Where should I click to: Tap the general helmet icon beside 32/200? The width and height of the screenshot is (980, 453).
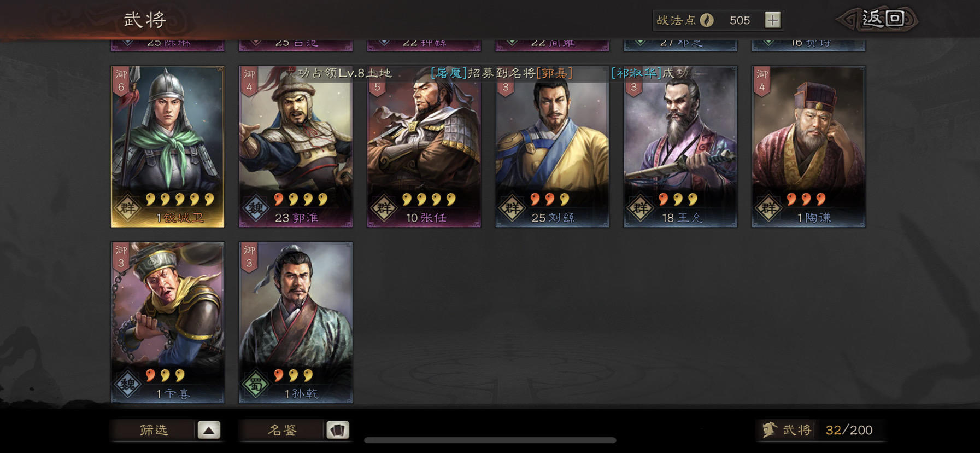[x=770, y=430]
